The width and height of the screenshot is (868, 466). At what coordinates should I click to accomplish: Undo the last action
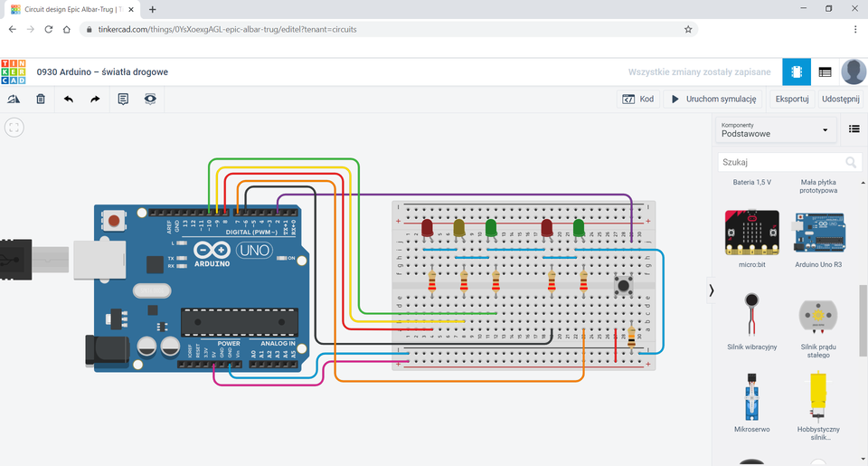(x=69, y=100)
